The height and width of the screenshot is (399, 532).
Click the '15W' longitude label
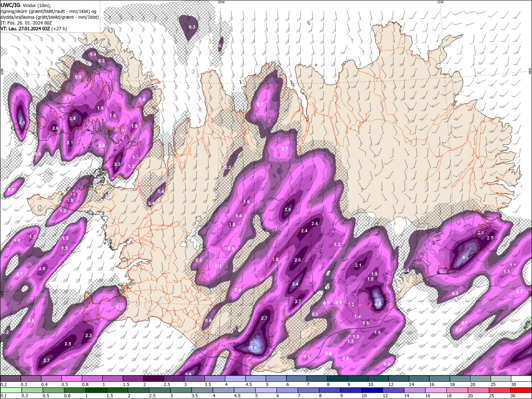440,2
